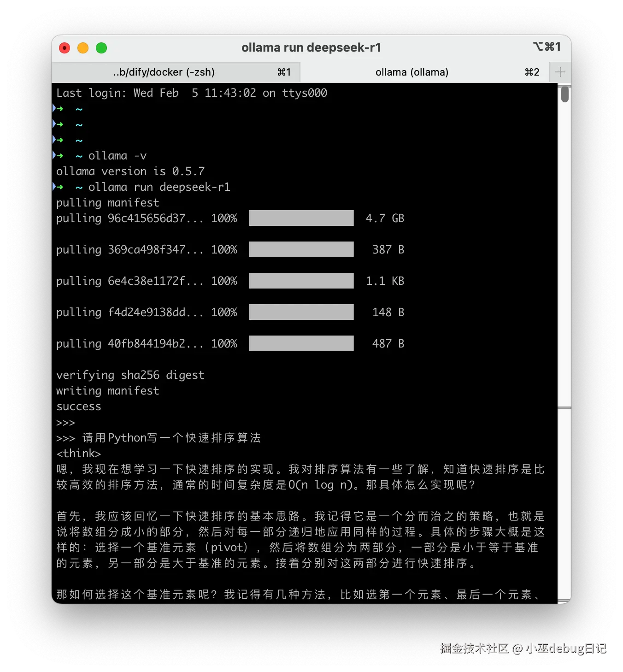Viewport: 623px width, 672px height.
Task: Open a new terminal tab with the plus button
Action: click(x=560, y=72)
